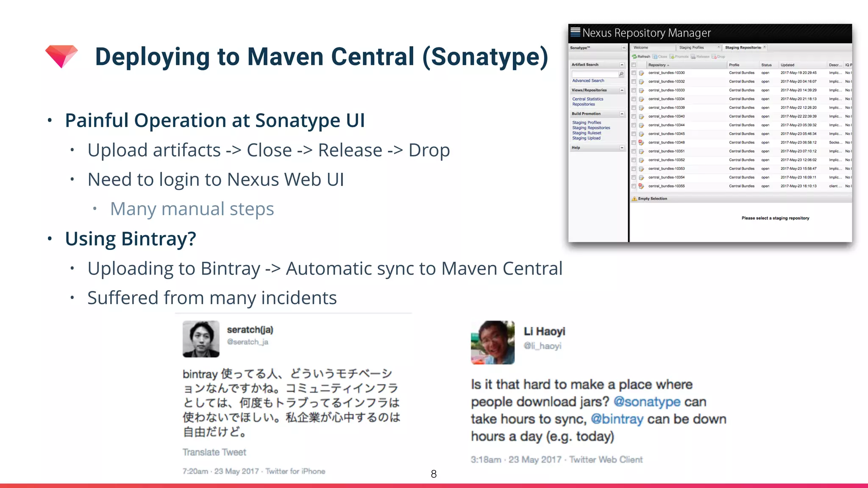Check the box for central_bundles-10348
This screenshot has width=868, height=488.
[634, 143]
